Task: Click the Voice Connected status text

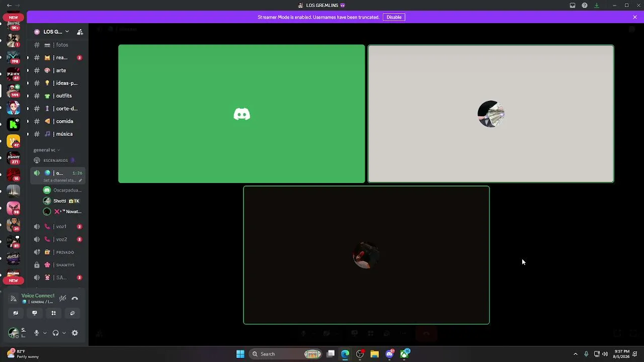Action: coord(38,296)
